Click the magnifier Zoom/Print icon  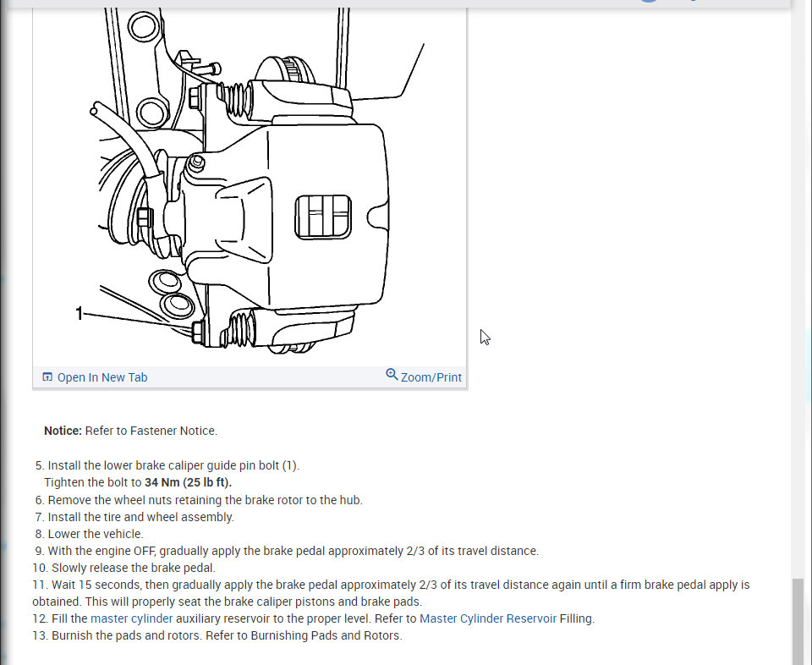point(392,375)
